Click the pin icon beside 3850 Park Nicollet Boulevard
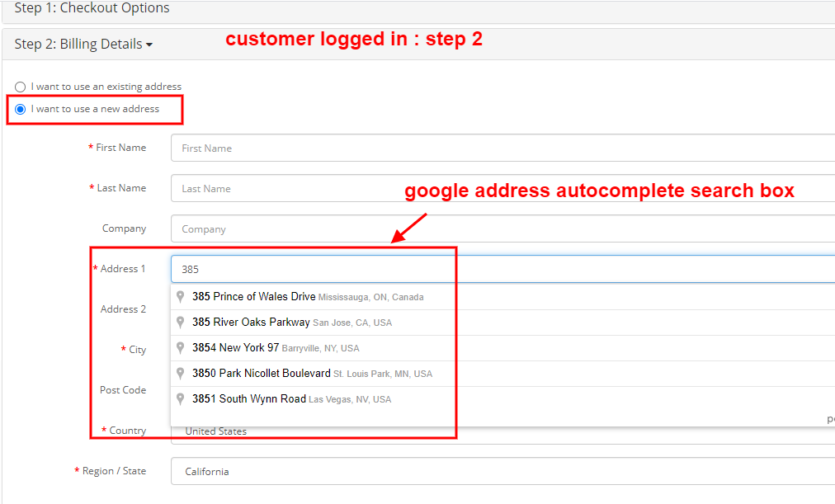This screenshot has width=835, height=504. tap(180, 373)
